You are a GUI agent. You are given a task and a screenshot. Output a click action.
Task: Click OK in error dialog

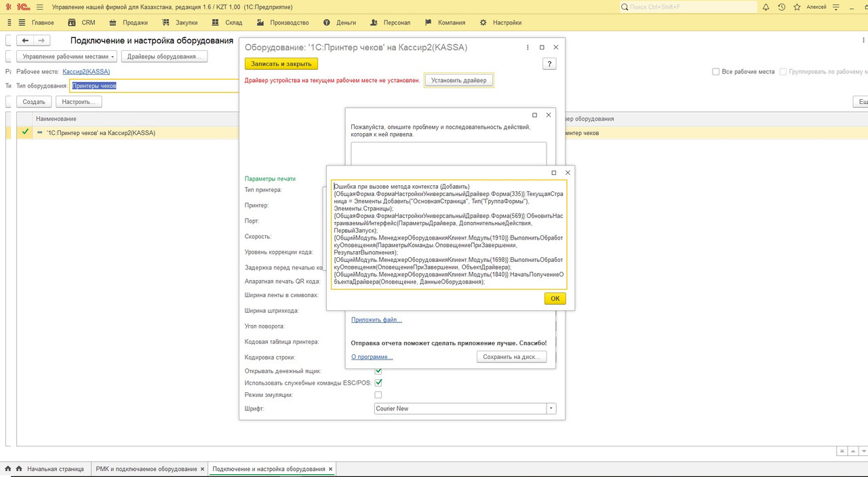(555, 299)
